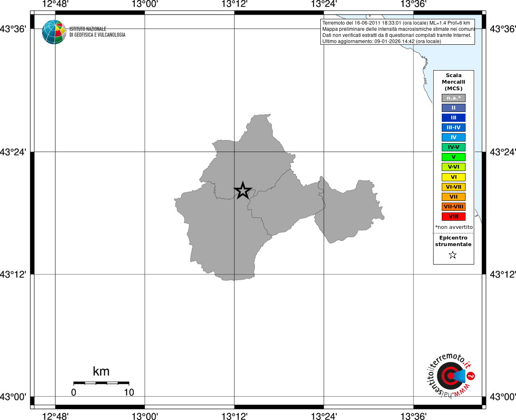Click the '10' value under the scale bar
The width and height of the screenshot is (516, 420).
129,393
